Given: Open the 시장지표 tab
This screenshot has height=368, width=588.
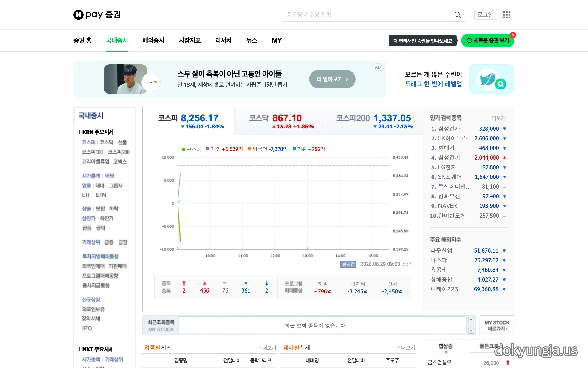Looking at the screenshot, I should click(190, 40).
